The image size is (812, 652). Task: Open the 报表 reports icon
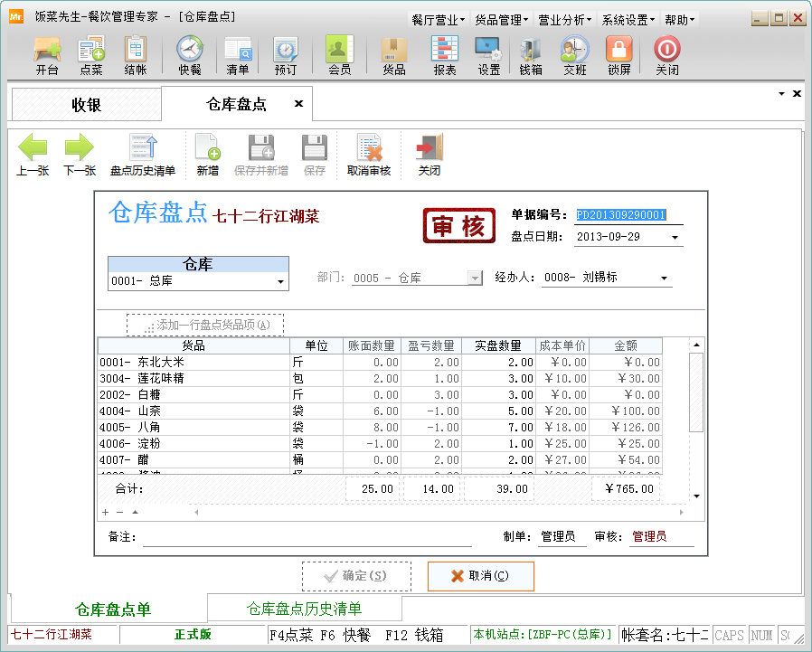[442, 54]
